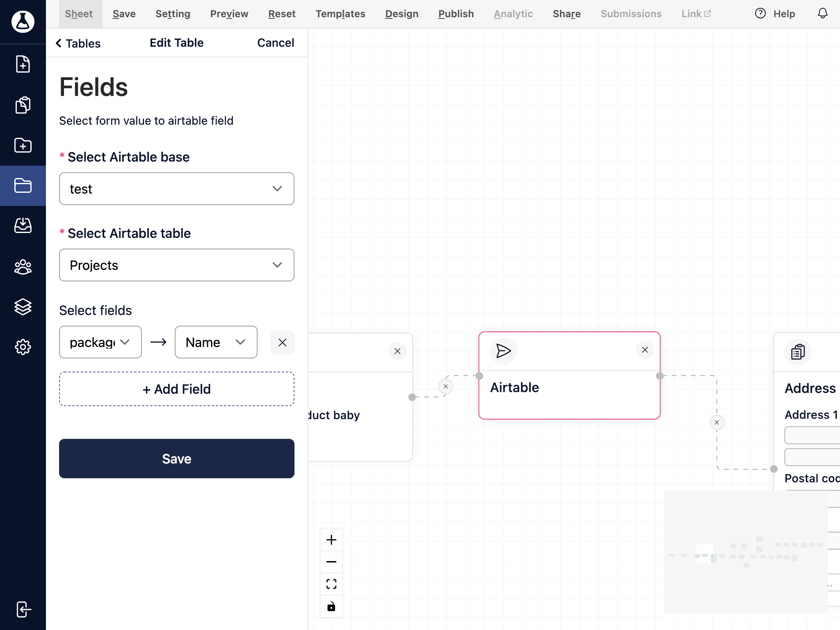This screenshot has width=840, height=630.
Task: Open the Name airtable field dropdown
Action: tap(216, 342)
